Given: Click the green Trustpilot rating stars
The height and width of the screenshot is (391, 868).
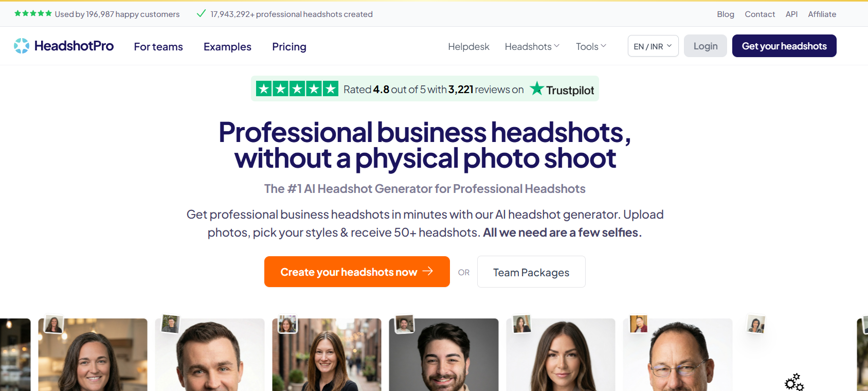Looking at the screenshot, I should 297,89.
